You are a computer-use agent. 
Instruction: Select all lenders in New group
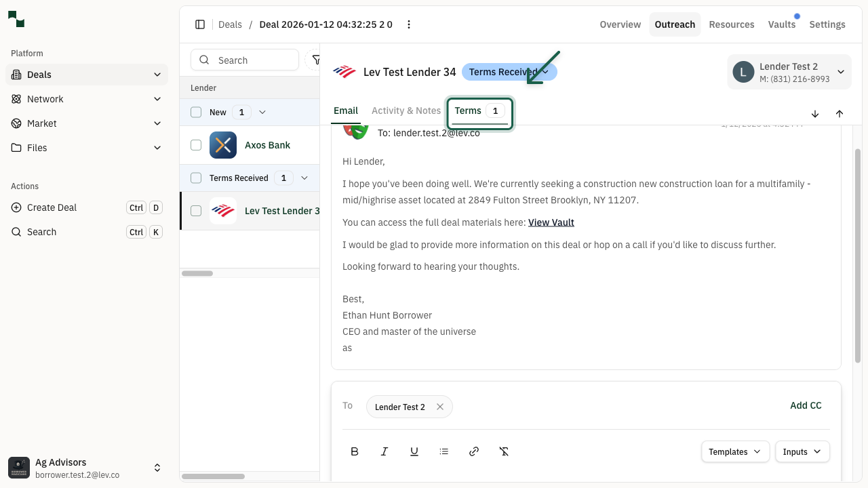pyautogui.click(x=196, y=113)
